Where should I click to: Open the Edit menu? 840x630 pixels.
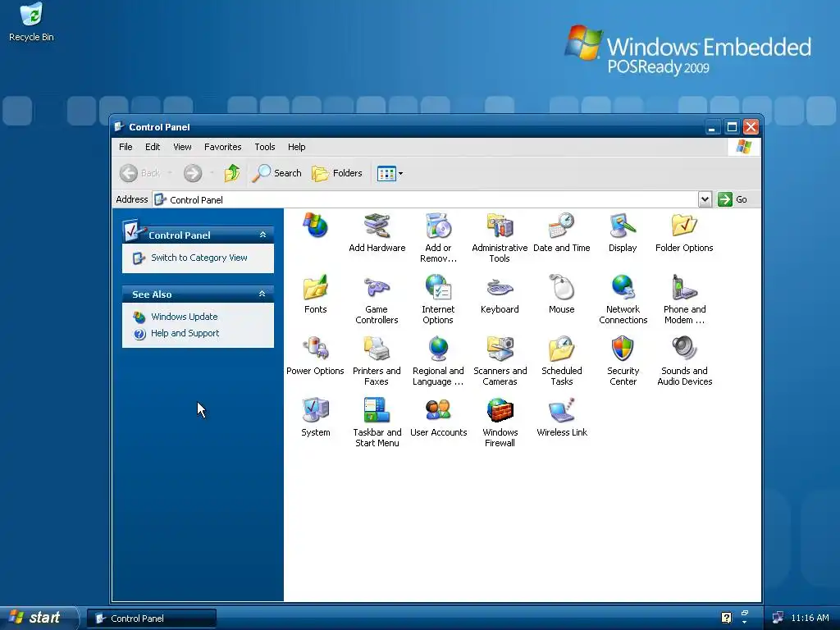point(152,147)
